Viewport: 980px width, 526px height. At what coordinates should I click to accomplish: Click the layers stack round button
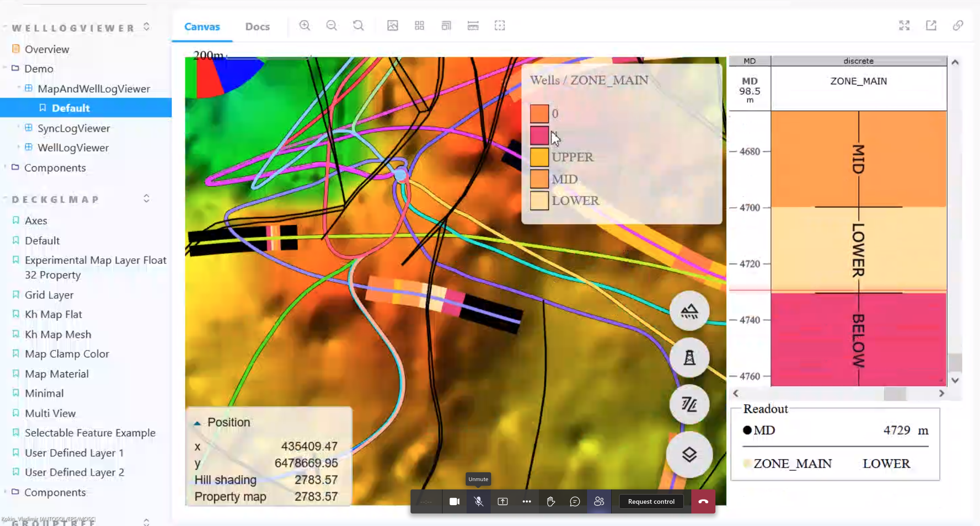click(689, 455)
